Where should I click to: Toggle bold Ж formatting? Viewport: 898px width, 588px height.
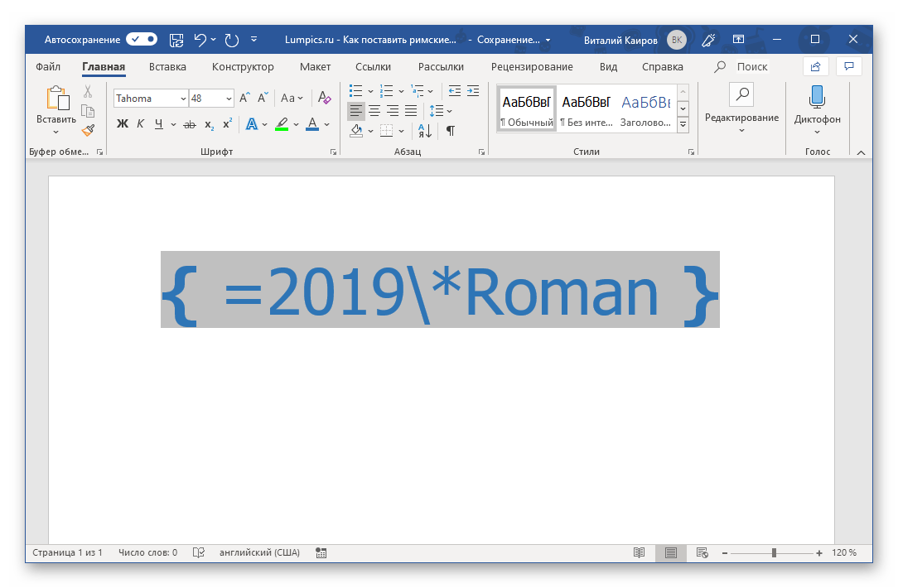tap(123, 123)
